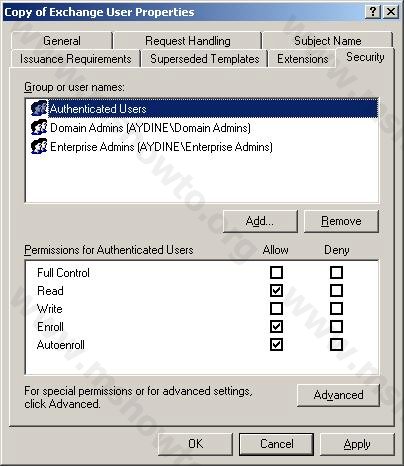Click the Authenticated Users group icon
This screenshot has height=466, width=404.
point(39,108)
